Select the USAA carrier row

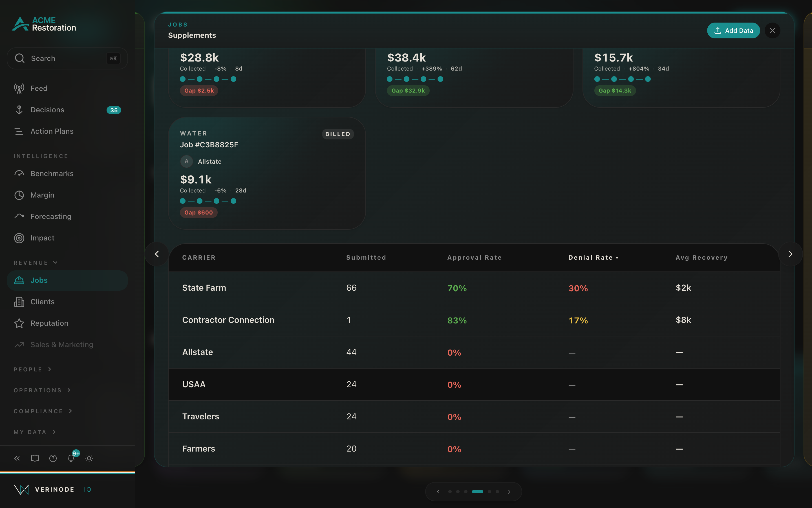474,384
